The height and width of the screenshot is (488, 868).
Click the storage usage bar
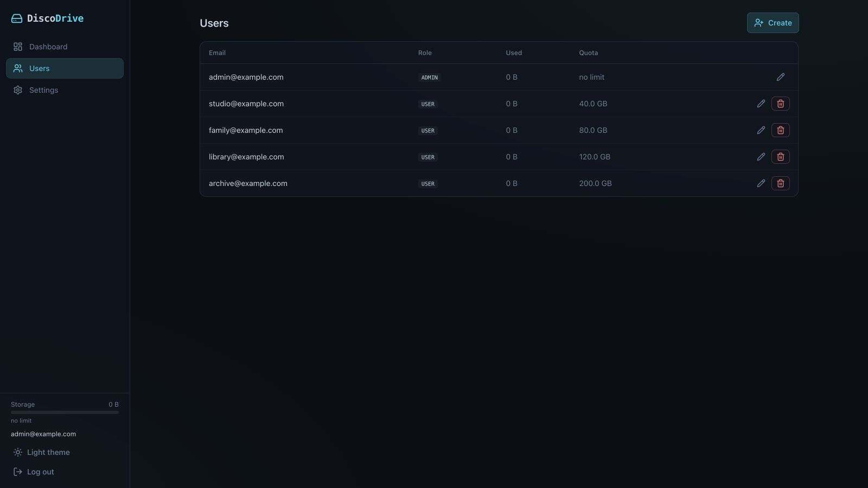(x=65, y=412)
